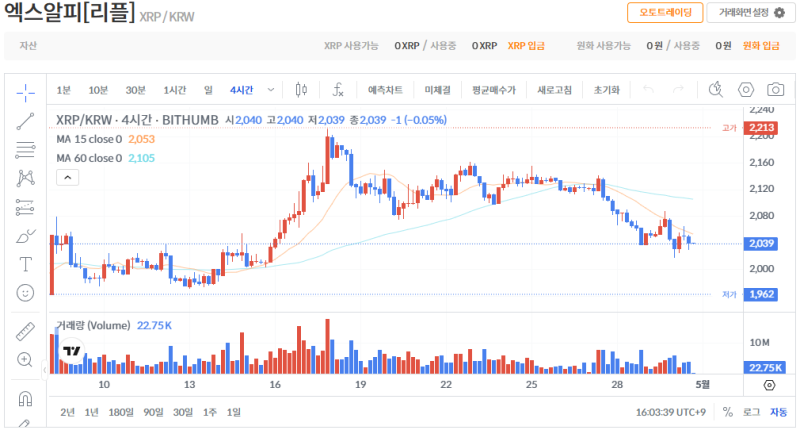This screenshot has width=800, height=430.
Task: Toggle 자동 auto scale
Action: (x=778, y=412)
